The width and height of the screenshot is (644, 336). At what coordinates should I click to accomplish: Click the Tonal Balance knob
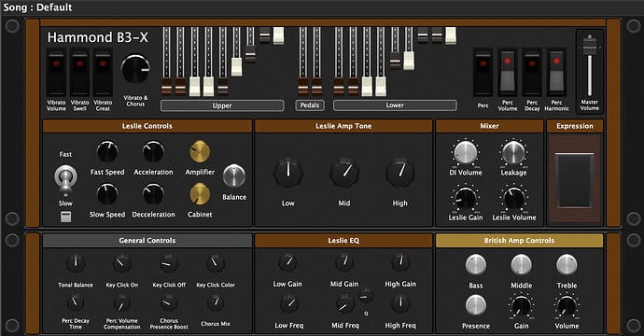tap(76, 264)
